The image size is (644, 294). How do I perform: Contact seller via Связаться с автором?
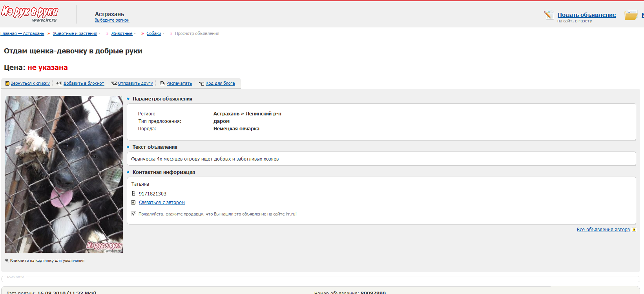[x=162, y=203]
